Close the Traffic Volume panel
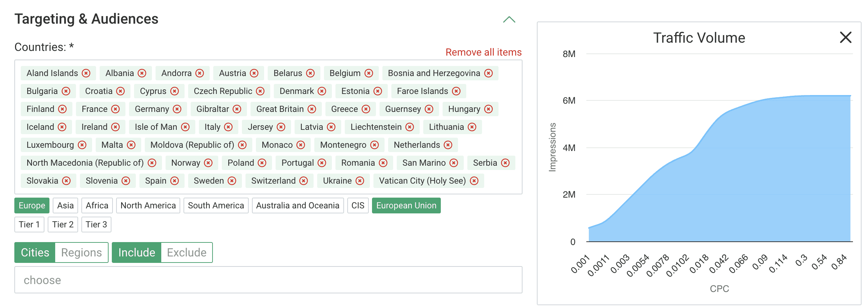This screenshot has height=307, width=868. click(x=845, y=37)
